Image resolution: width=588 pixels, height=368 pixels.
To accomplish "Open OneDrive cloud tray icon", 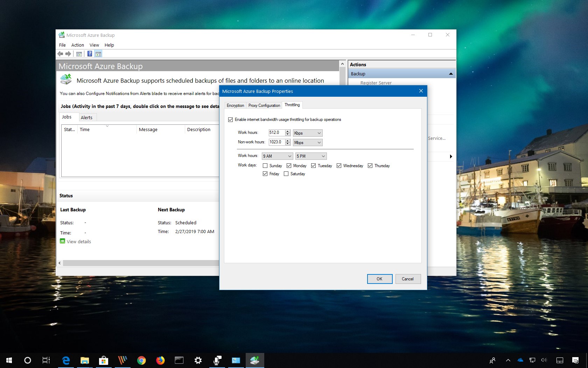I will pos(520,360).
